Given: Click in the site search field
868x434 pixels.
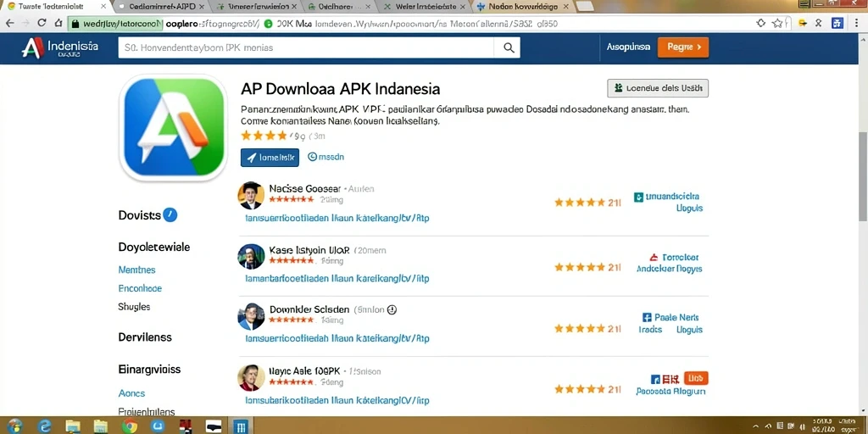Looking at the screenshot, I should pos(306,48).
